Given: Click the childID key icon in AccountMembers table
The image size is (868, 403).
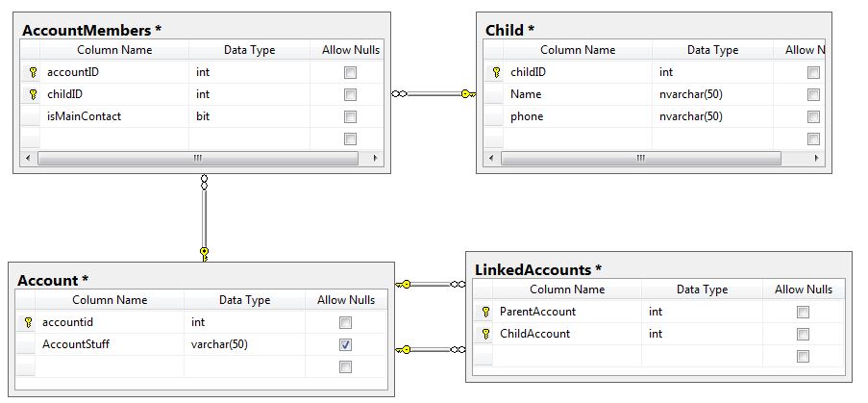Looking at the screenshot, I should (33, 94).
